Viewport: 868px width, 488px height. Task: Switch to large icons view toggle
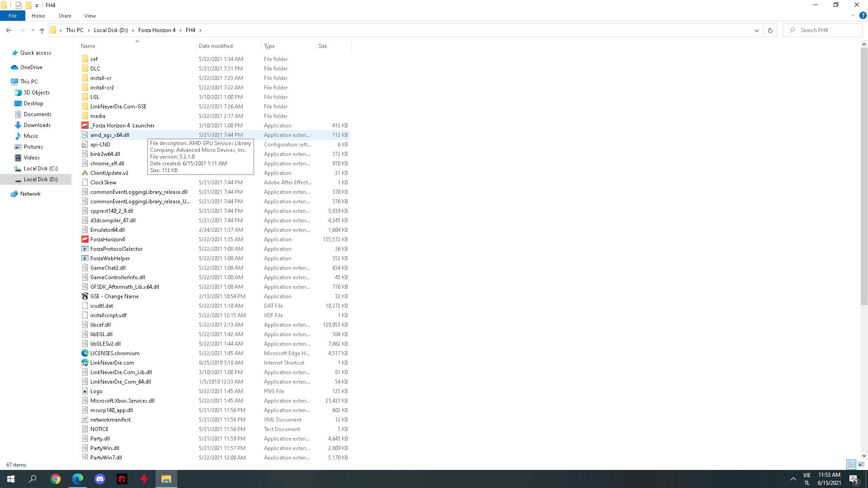861,465
